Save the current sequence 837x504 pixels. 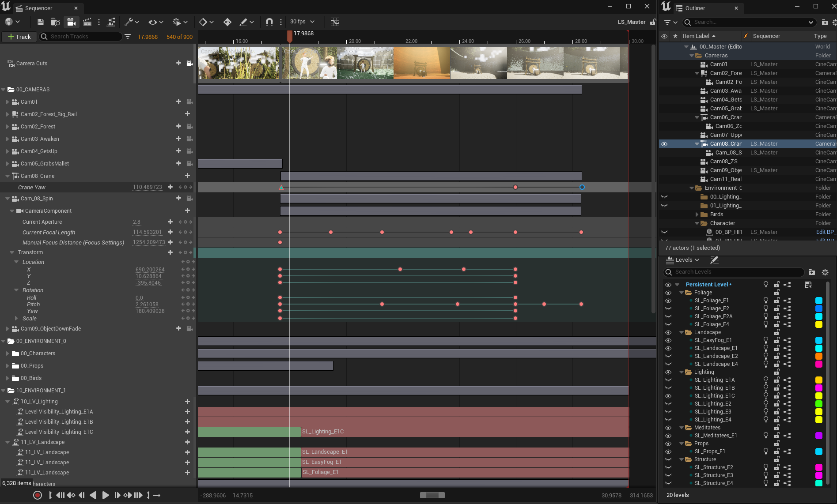coord(40,22)
